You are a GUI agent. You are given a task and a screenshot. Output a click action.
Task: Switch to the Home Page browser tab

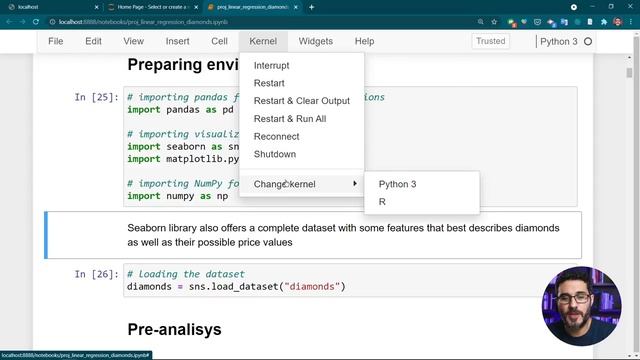pyautogui.click(x=153, y=7)
